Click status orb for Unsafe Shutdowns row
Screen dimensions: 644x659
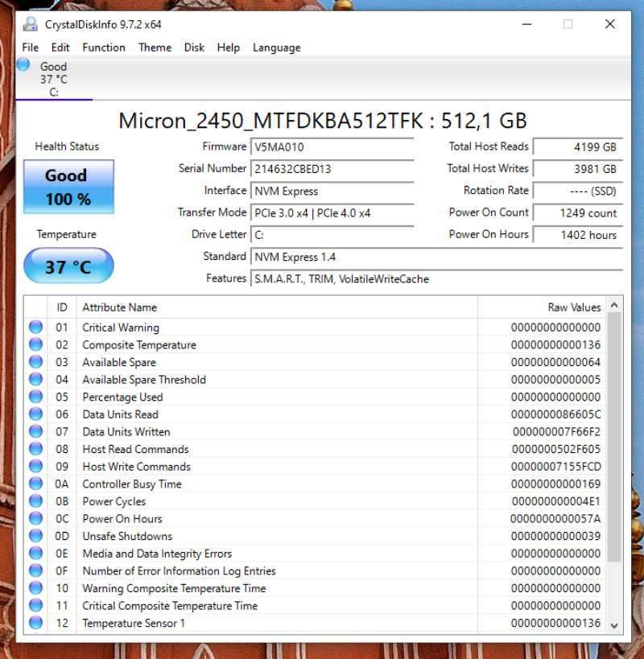pyautogui.click(x=35, y=536)
